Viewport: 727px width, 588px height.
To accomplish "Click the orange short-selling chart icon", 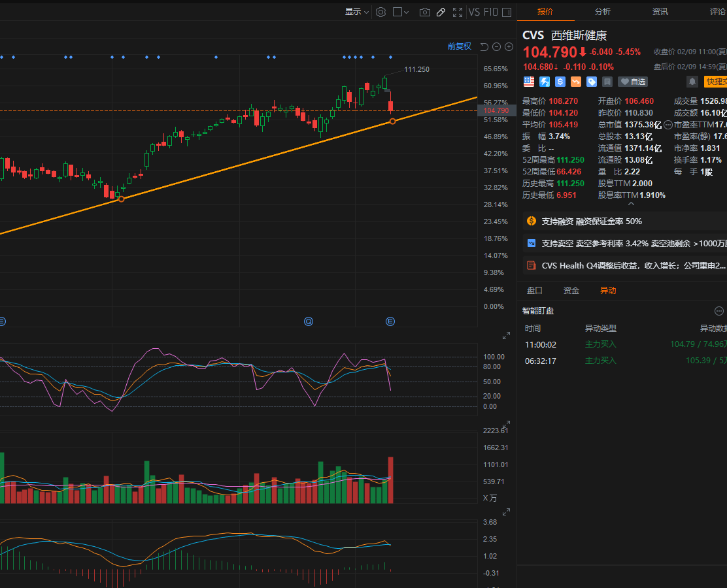I will (576, 82).
